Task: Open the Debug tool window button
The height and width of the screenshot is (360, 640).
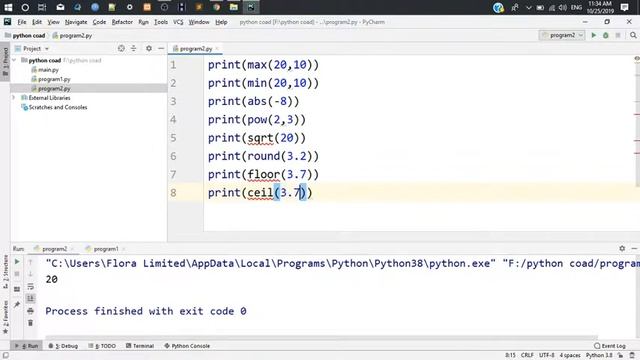Action: click(x=63, y=346)
